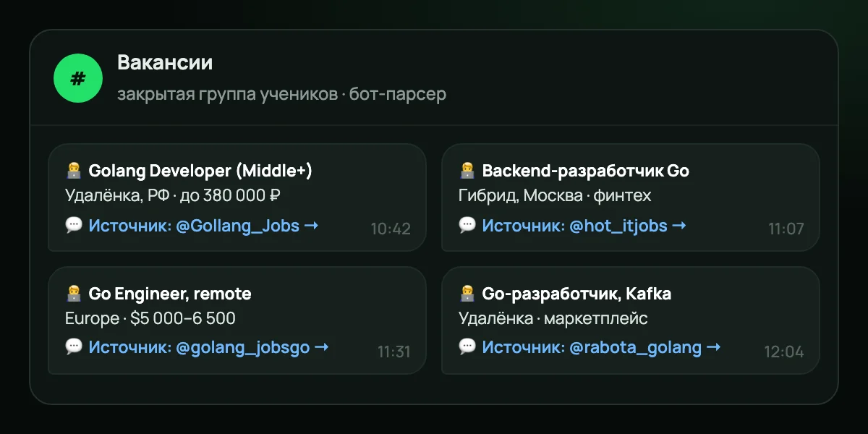Click the developer emoji beside Backend-разработчик Go
The height and width of the screenshot is (434, 868).
tap(467, 171)
